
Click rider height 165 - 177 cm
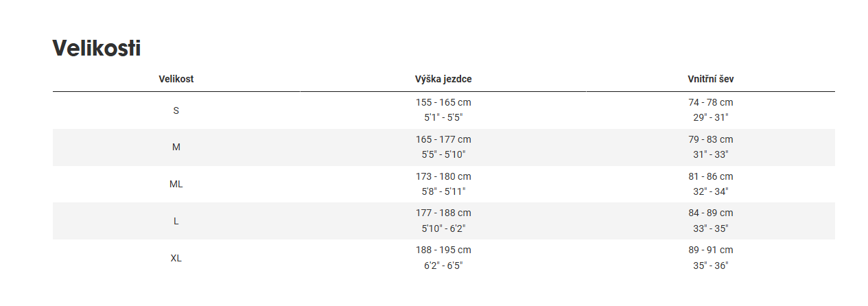[443, 139]
